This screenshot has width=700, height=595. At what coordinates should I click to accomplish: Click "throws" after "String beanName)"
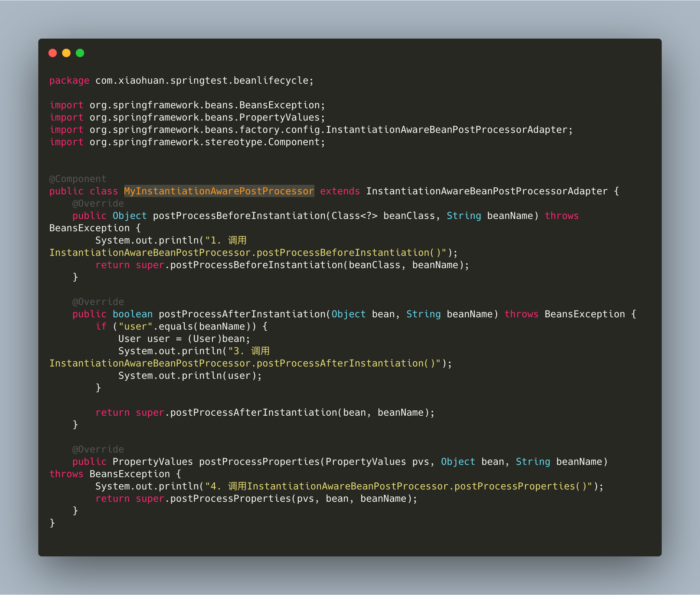pos(562,216)
